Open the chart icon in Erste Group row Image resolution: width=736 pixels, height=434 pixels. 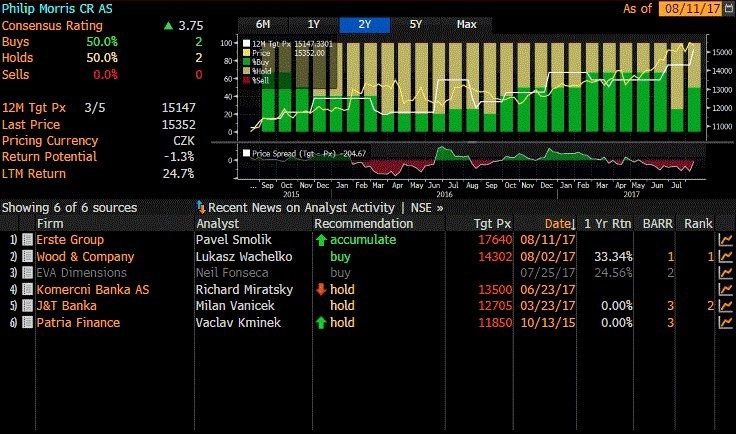[x=725, y=240]
